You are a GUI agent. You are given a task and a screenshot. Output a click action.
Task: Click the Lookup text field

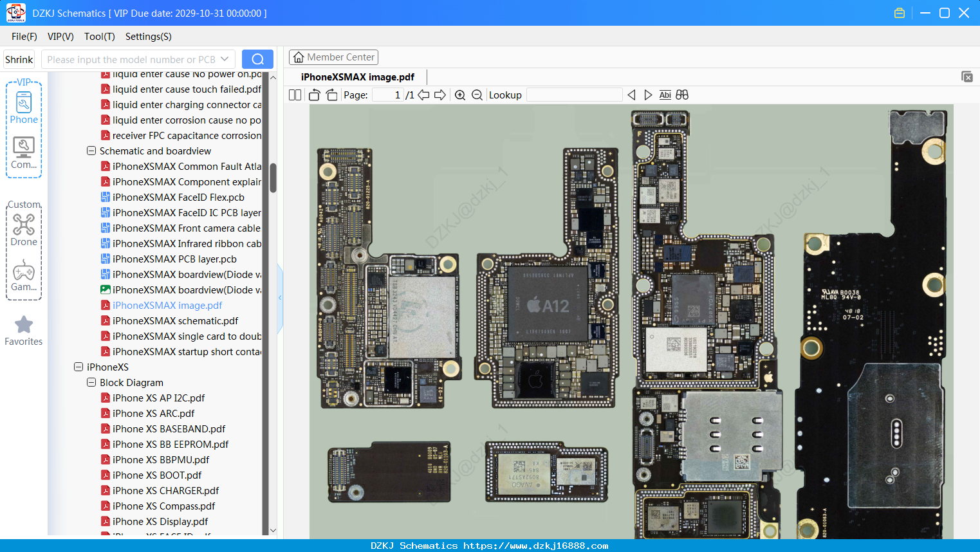tap(575, 95)
